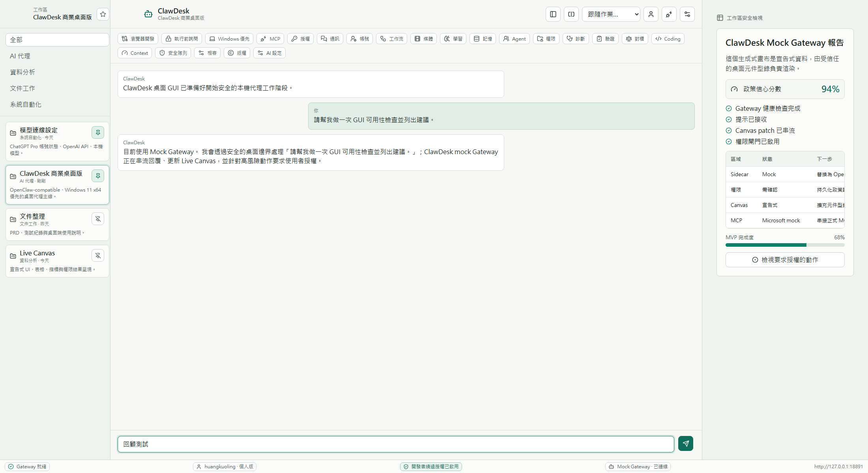The height and width of the screenshot is (473, 868).
Task: Unpin the 模型連線設定 conversation
Action: pyautogui.click(x=98, y=132)
